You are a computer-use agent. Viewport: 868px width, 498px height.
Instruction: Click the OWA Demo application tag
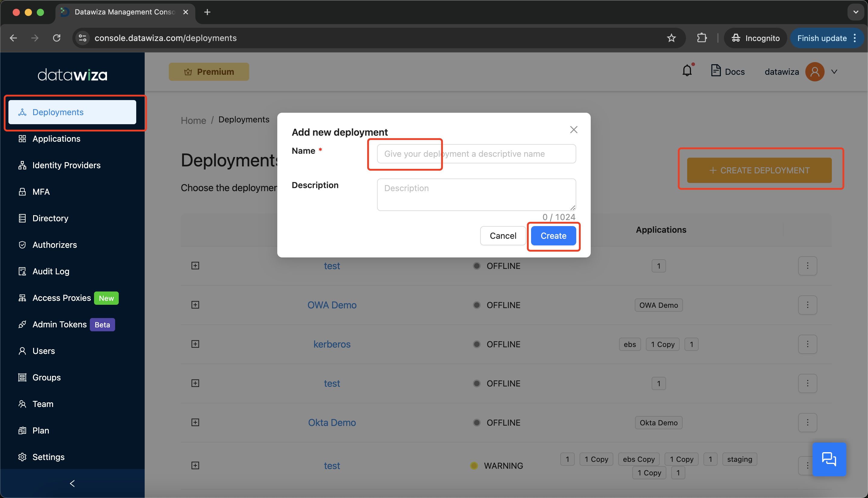click(659, 305)
